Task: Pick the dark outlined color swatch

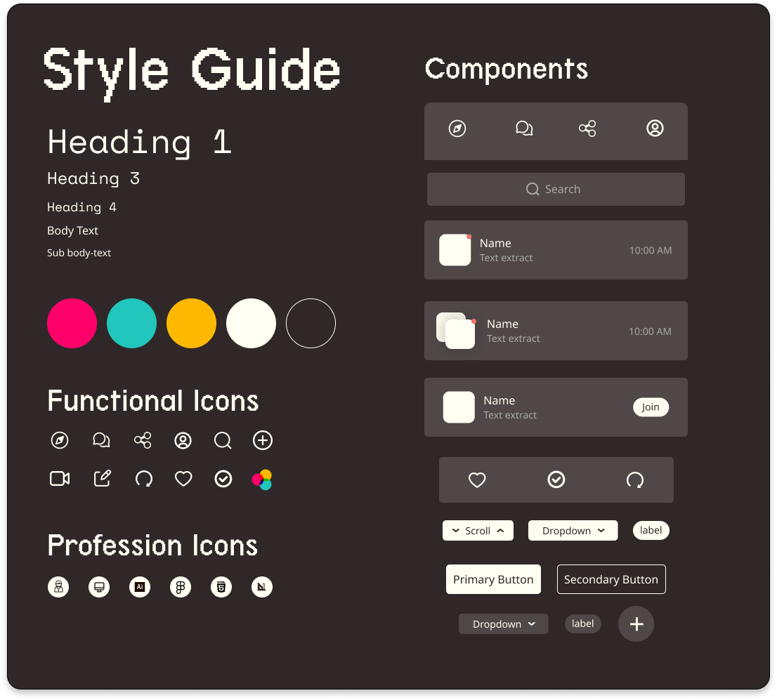Action: (x=311, y=324)
